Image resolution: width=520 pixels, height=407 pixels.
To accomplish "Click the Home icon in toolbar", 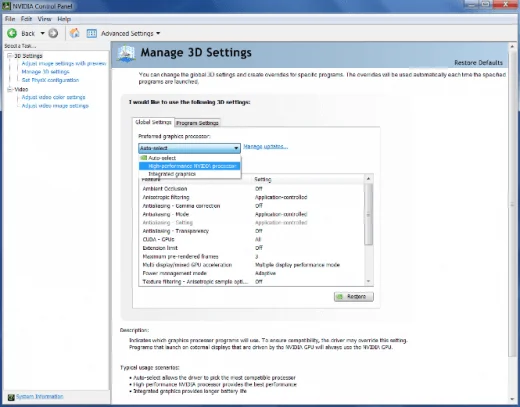I will 75,33.
